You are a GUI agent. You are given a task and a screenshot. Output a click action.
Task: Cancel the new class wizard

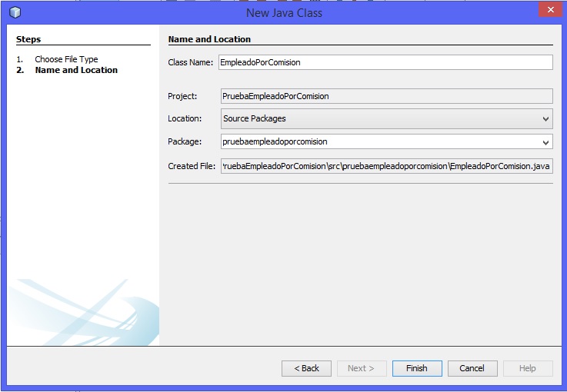pyautogui.click(x=472, y=368)
